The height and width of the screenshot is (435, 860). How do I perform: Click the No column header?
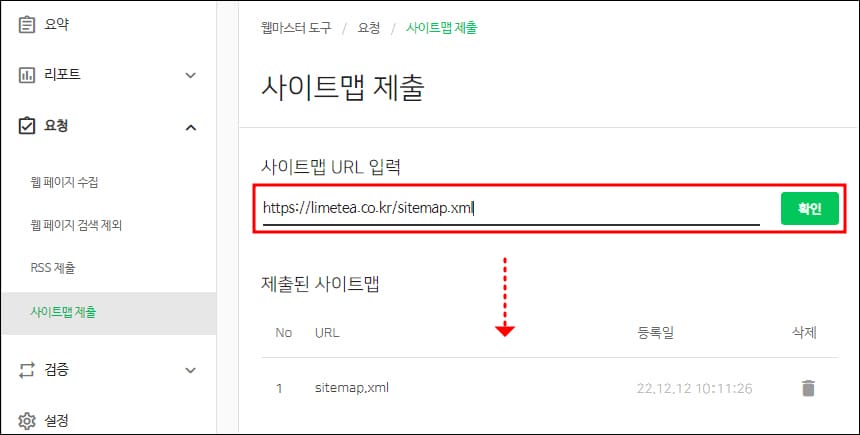pyautogui.click(x=284, y=332)
